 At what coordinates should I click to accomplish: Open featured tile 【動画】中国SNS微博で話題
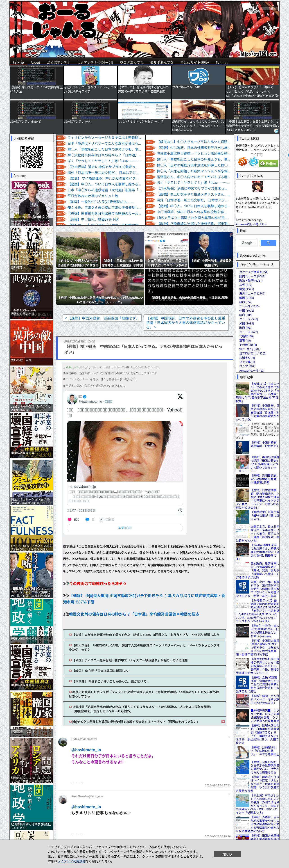pyautogui.click(x=100, y=287)
